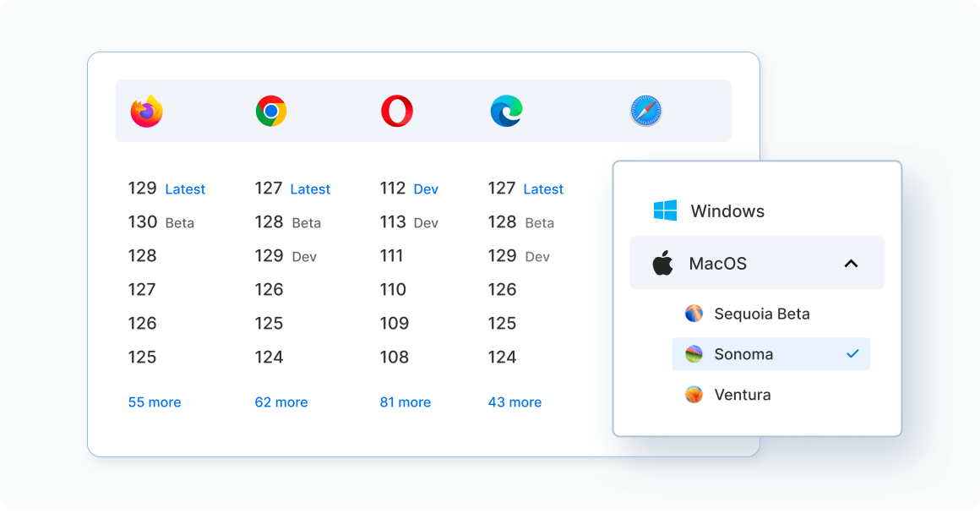Collapse the MacOS section
The image size is (980, 519).
click(851, 263)
